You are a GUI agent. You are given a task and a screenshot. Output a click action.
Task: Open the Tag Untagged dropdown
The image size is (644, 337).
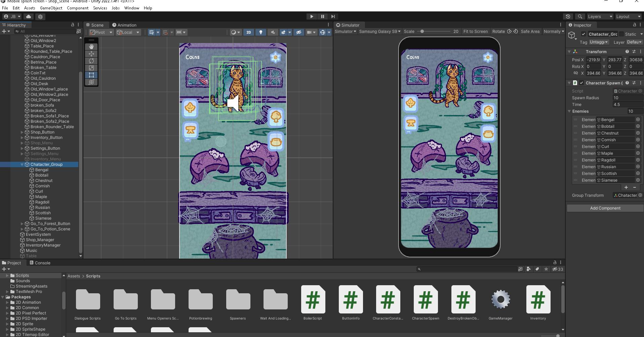(x=599, y=42)
